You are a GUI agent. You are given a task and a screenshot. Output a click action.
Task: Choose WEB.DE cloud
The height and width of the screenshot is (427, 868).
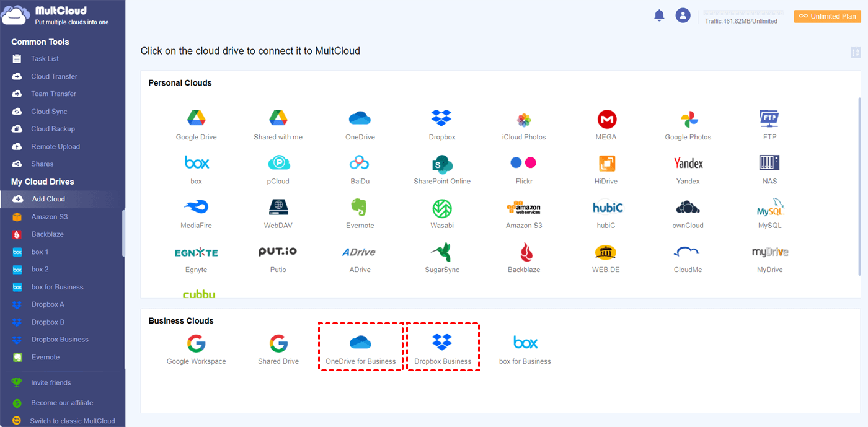coord(606,258)
